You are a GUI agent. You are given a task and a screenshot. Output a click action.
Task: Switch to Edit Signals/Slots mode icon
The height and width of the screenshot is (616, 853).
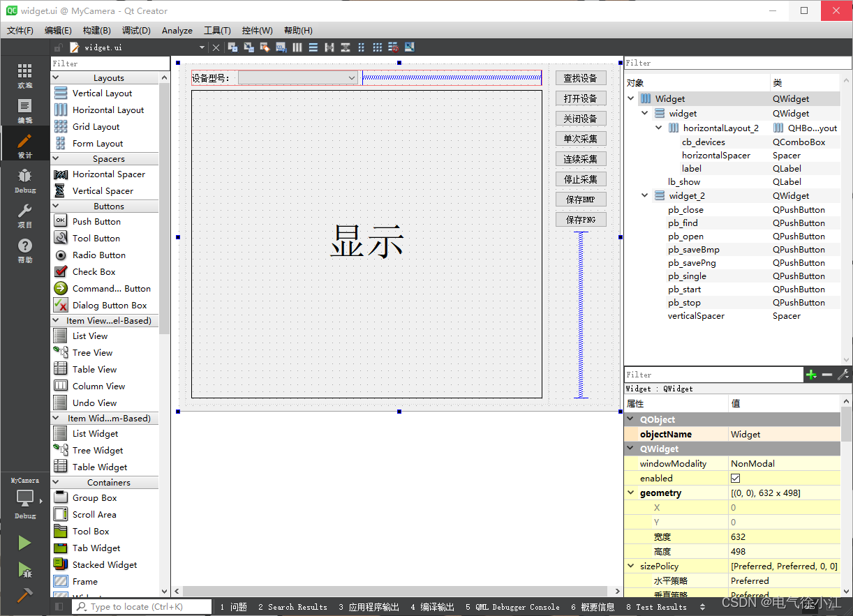tap(249, 47)
